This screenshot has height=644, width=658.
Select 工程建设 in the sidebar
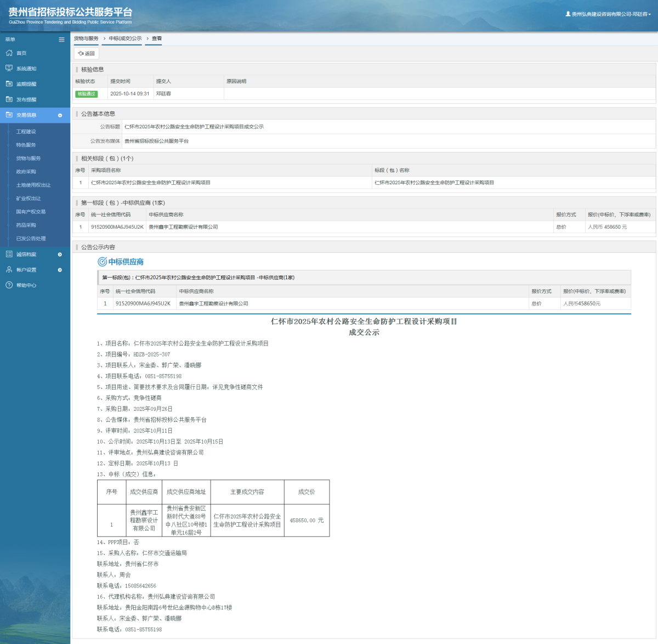click(x=26, y=132)
